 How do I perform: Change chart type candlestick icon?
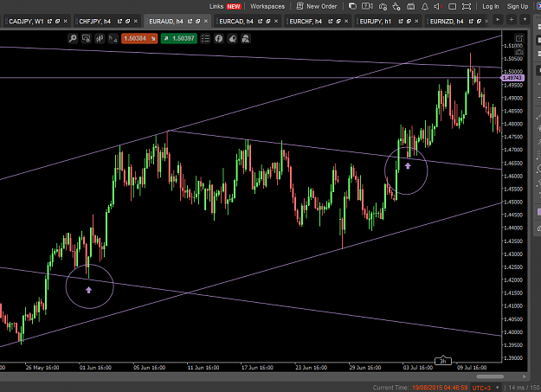100,38
